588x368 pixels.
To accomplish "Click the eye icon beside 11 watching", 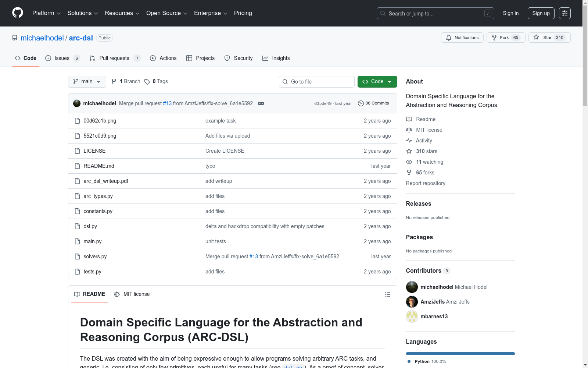I will coord(409,162).
